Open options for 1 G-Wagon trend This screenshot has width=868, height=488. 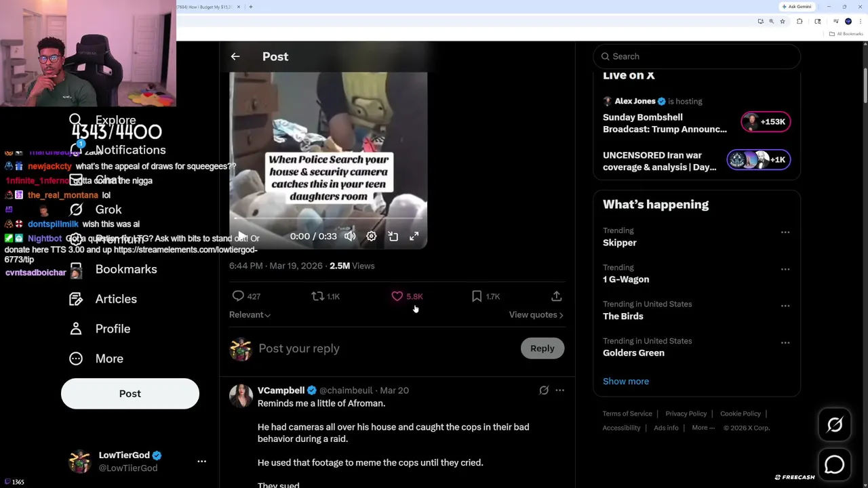[x=785, y=269]
